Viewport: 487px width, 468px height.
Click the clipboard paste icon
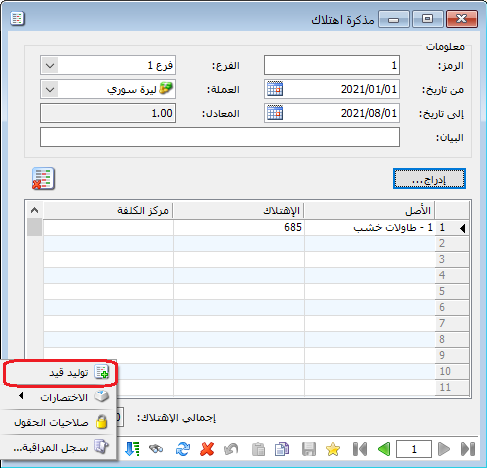coord(258,449)
